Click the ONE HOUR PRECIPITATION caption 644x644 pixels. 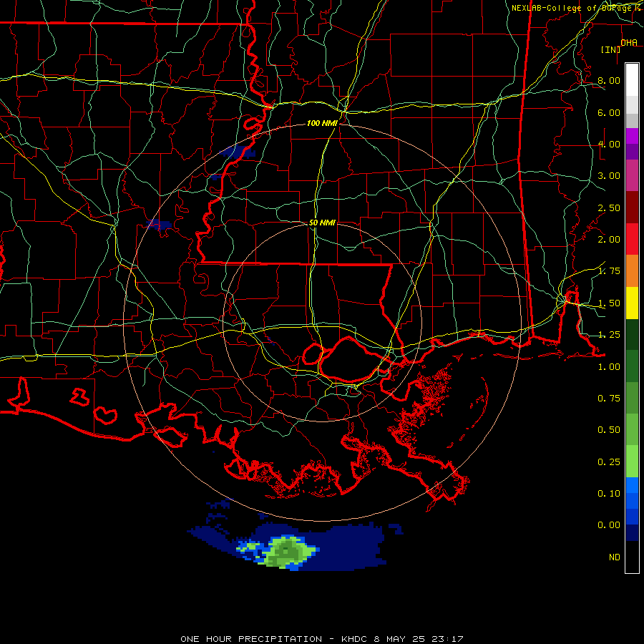[x=251, y=639]
